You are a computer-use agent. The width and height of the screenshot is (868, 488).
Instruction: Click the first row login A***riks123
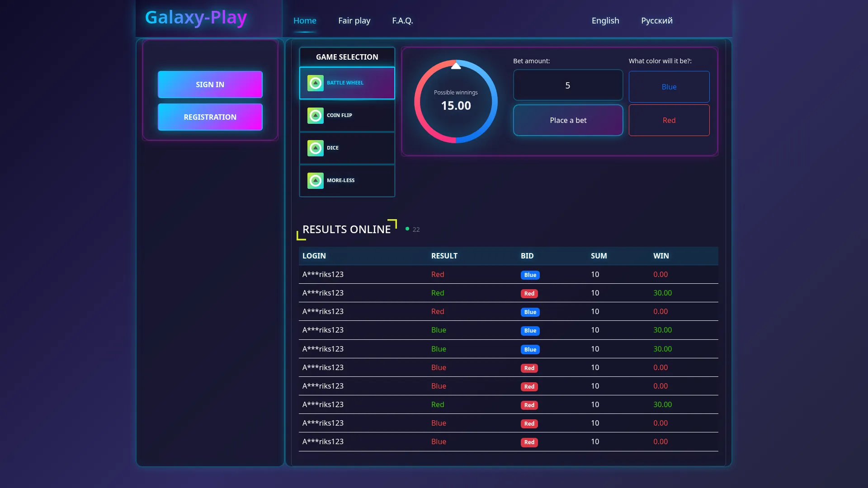[x=323, y=274]
